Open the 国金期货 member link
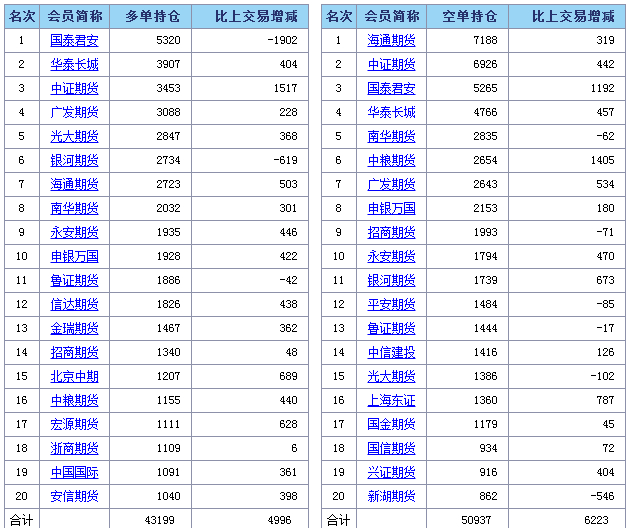Viewport: 630px width, 528px height. (x=391, y=424)
